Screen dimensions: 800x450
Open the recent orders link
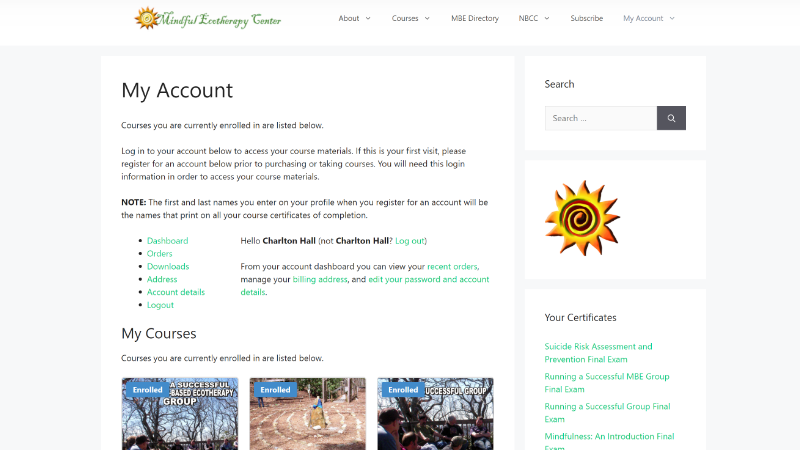click(452, 266)
